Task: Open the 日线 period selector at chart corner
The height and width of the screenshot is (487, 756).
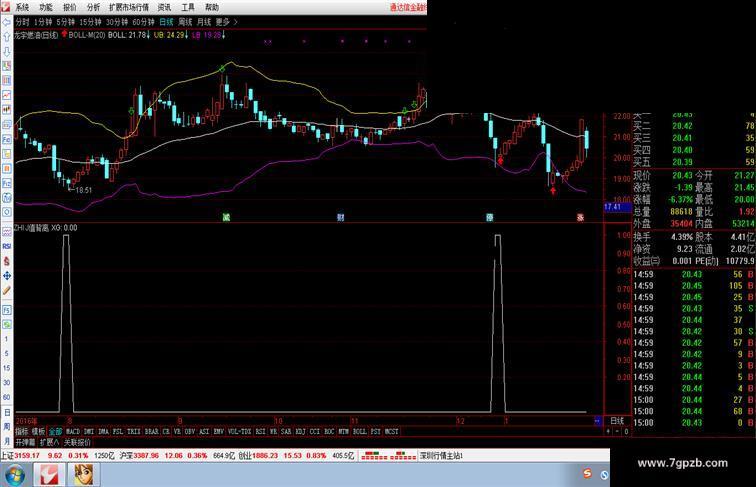Action: tap(617, 420)
